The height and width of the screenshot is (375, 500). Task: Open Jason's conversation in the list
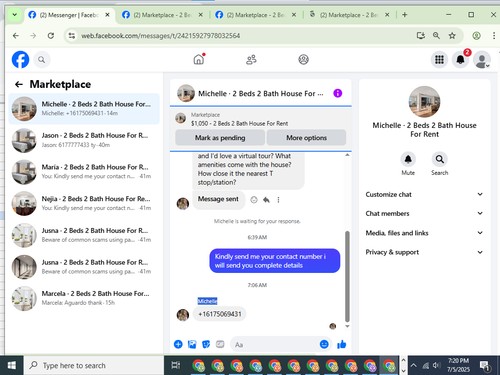[84, 140]
